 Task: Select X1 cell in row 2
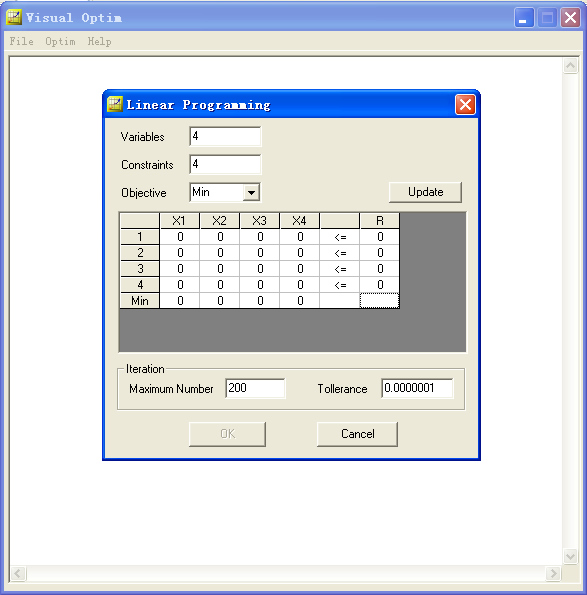click(x=180, y=253)
